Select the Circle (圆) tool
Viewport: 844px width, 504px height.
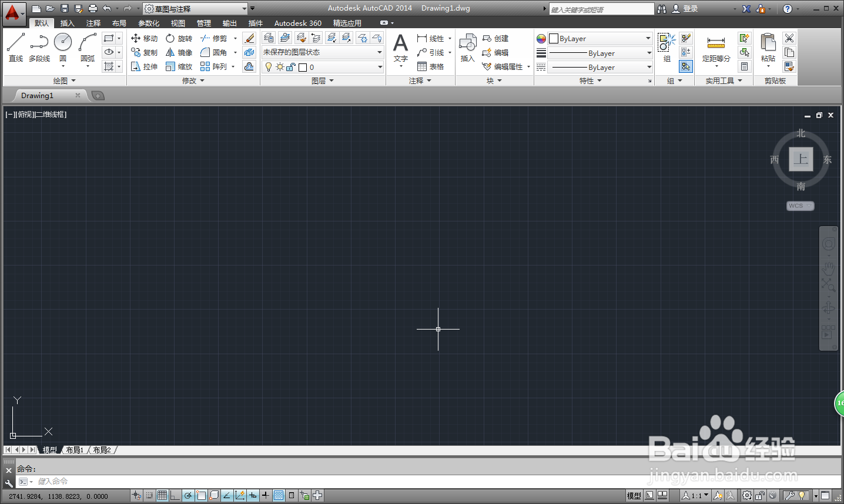63,48
